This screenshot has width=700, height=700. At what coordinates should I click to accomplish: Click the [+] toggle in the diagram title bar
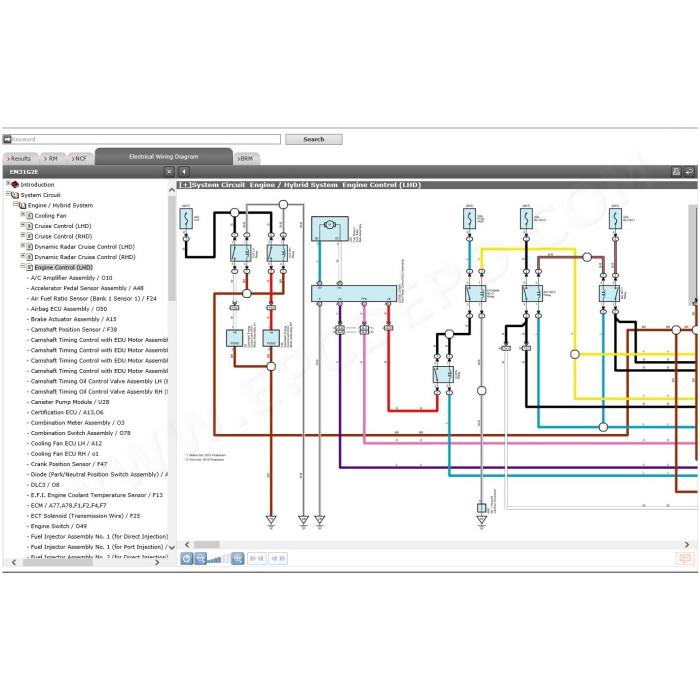point(184,185)
